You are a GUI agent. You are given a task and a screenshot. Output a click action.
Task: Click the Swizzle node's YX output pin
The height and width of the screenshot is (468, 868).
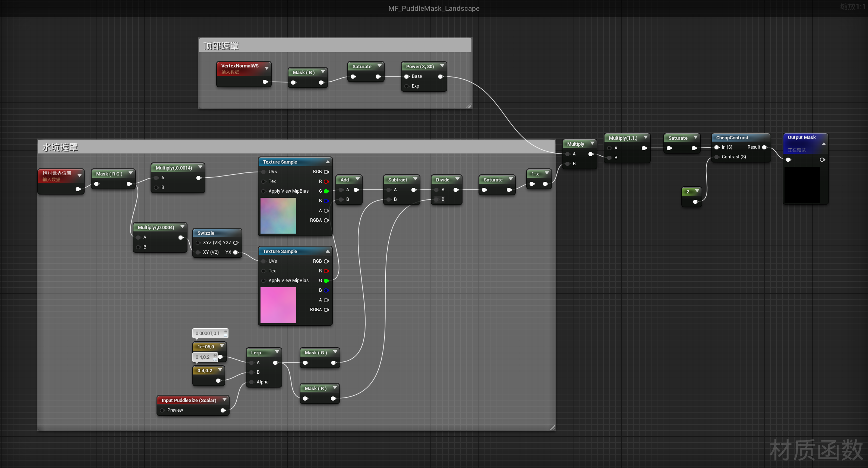tap(236, 252)
